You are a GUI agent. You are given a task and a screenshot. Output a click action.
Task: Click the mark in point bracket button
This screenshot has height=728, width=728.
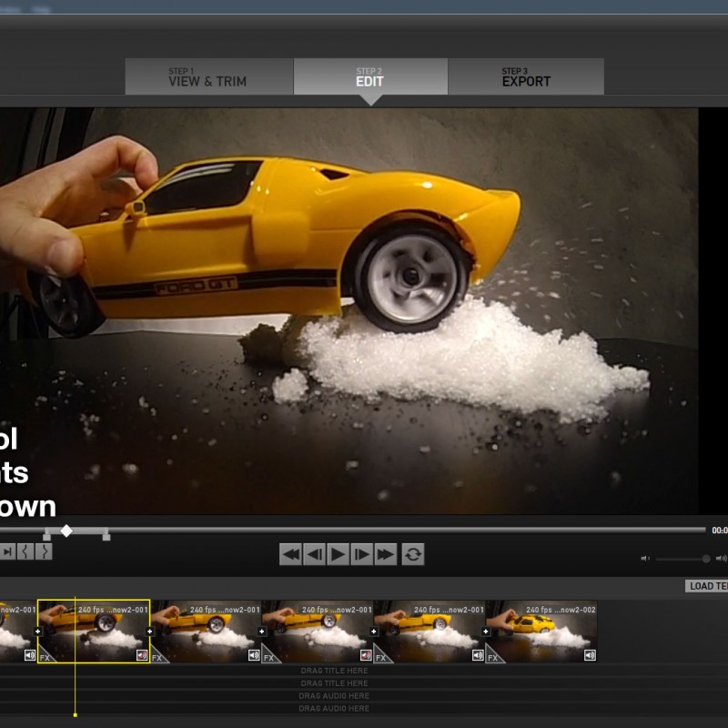(25, 551)
